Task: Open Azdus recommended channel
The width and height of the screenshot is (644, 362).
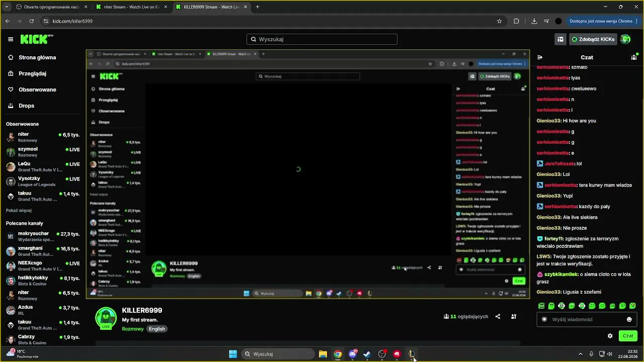Action: tap(43, 310)
